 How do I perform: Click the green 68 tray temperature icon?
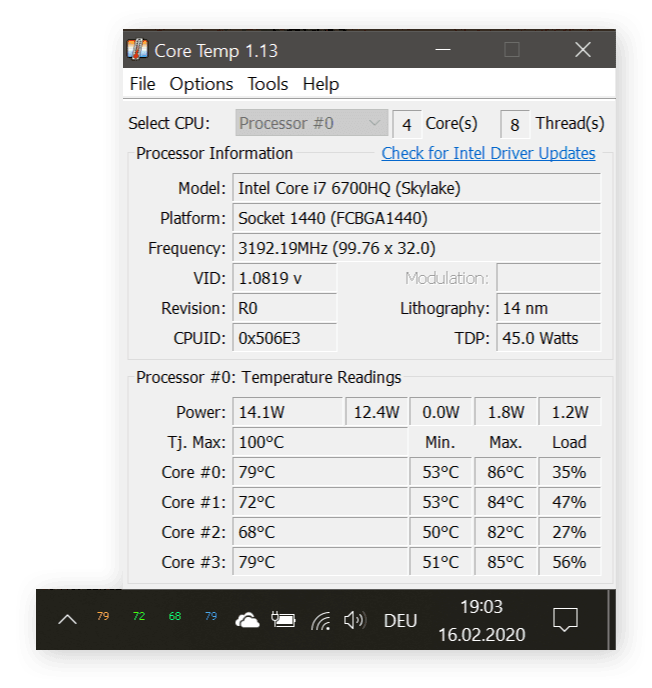click(x=175, y=616)
